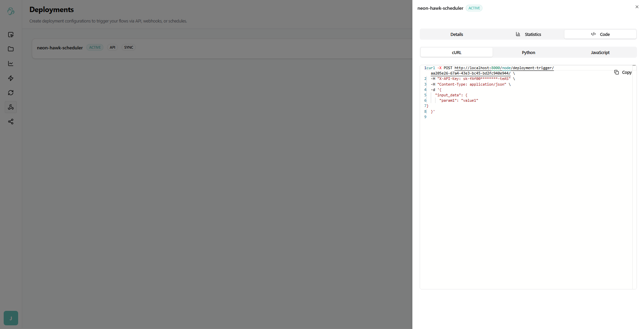Open the user avatar labeled J
644x329 pixels.
11,318
